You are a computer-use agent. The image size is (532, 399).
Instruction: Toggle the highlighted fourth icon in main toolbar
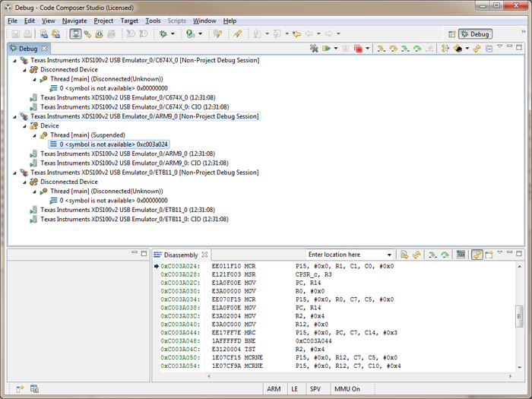click(76, 34)
